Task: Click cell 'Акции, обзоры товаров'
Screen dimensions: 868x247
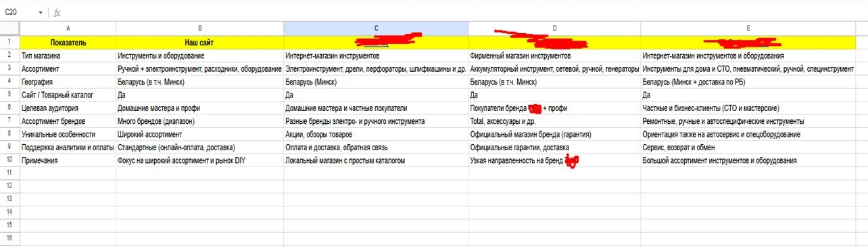Action: point(376,135)
